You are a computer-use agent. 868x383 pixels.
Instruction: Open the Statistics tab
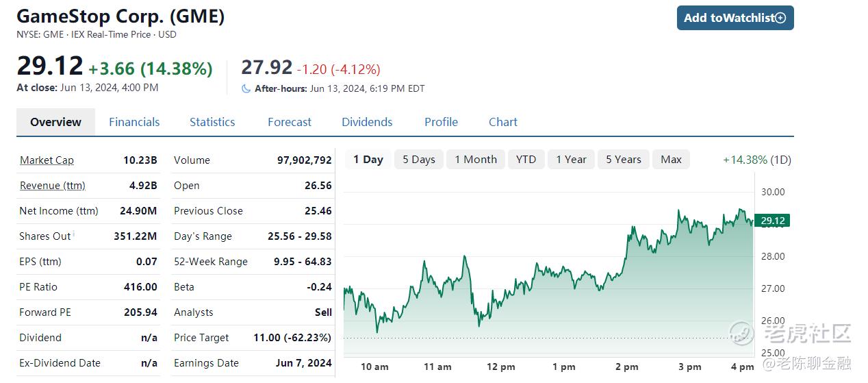point(212,122)
